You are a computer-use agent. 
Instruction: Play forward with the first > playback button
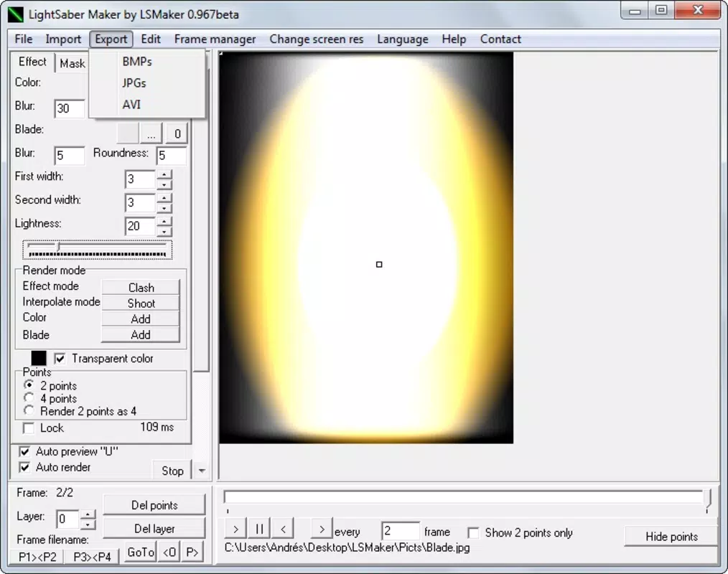tap(235, 530)
